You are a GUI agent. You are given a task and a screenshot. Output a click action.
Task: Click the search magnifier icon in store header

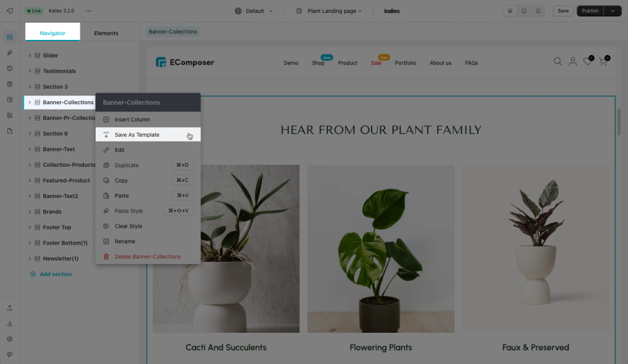[557, 62]
